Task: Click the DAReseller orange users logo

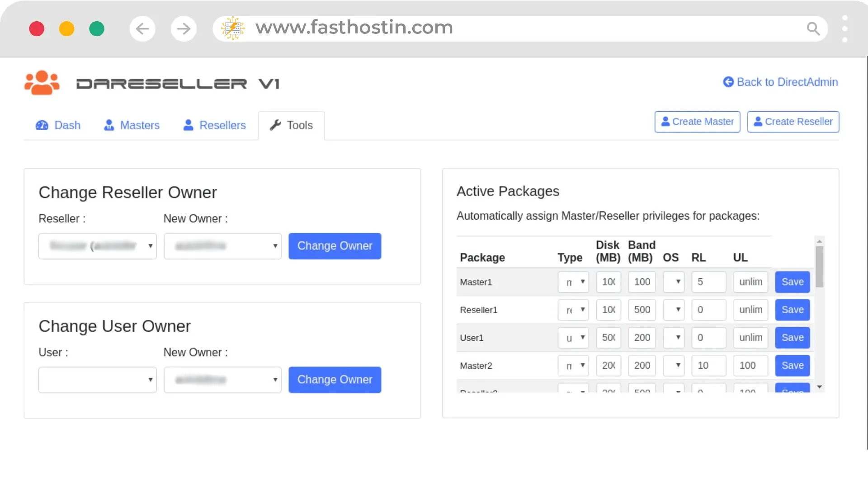Action: 42,83
